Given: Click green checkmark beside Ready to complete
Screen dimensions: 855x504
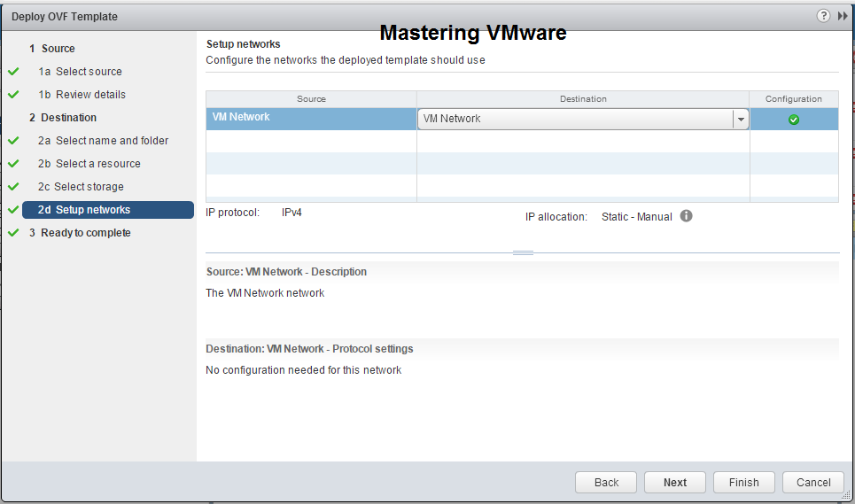Looking at the screenshot, I should 13,233.
